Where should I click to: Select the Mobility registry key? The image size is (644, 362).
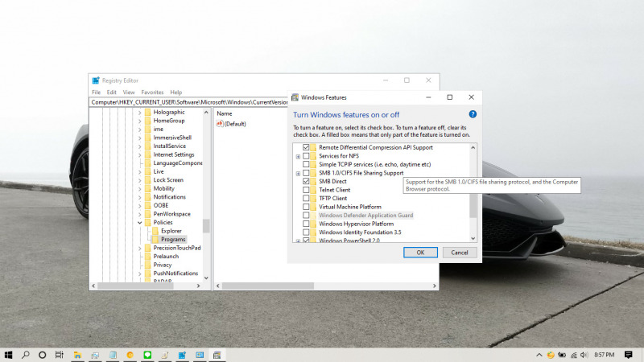tap(164, 188)
